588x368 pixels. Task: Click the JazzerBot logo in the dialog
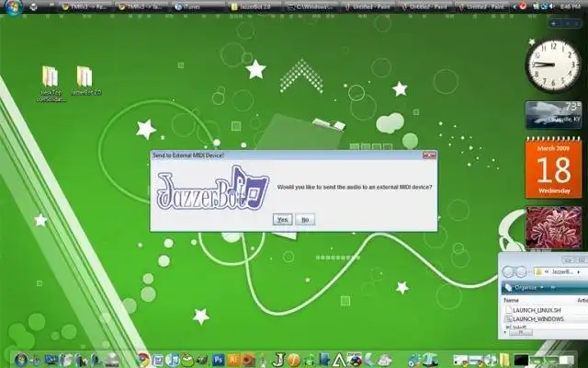[212, 188]
